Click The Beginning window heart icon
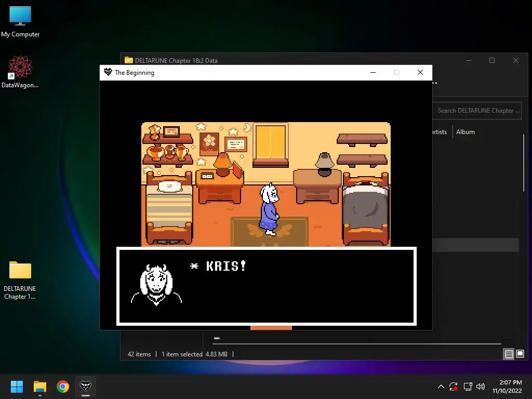532x399 pixels. [x=108, y=72]
